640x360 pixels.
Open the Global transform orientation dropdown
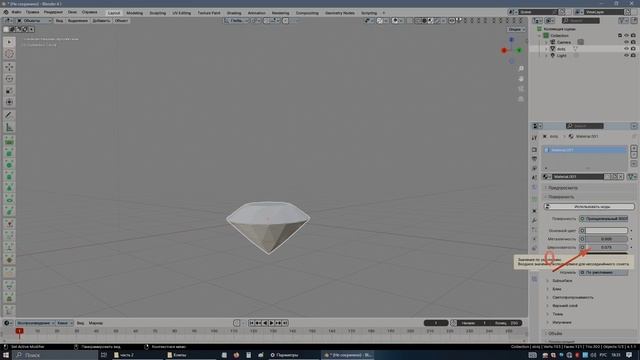pos(237,20)
